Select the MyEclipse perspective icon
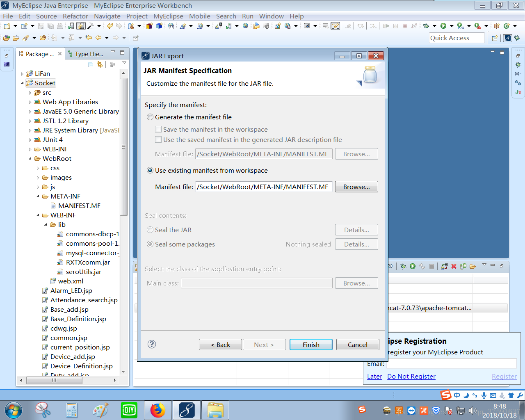525x420 pixels. pyautogui.click(x=508, y=38)
